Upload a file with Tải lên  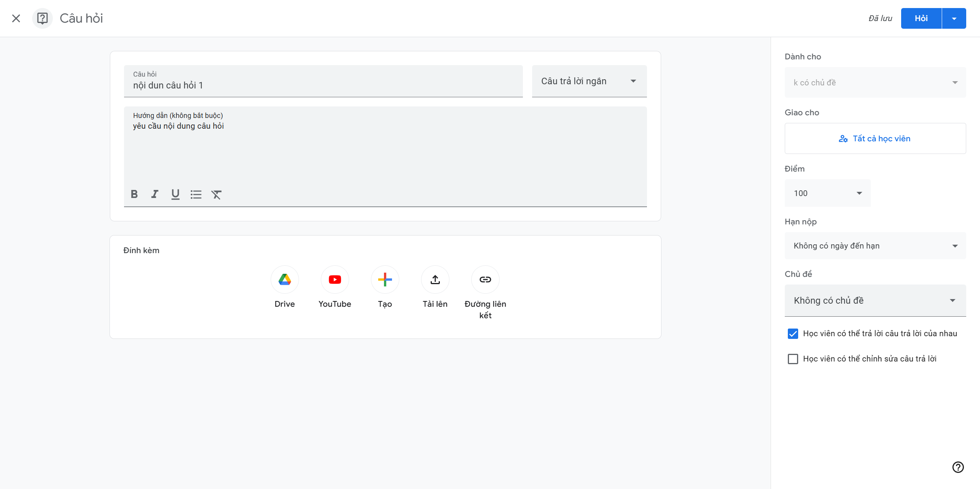tap(435, 280)
